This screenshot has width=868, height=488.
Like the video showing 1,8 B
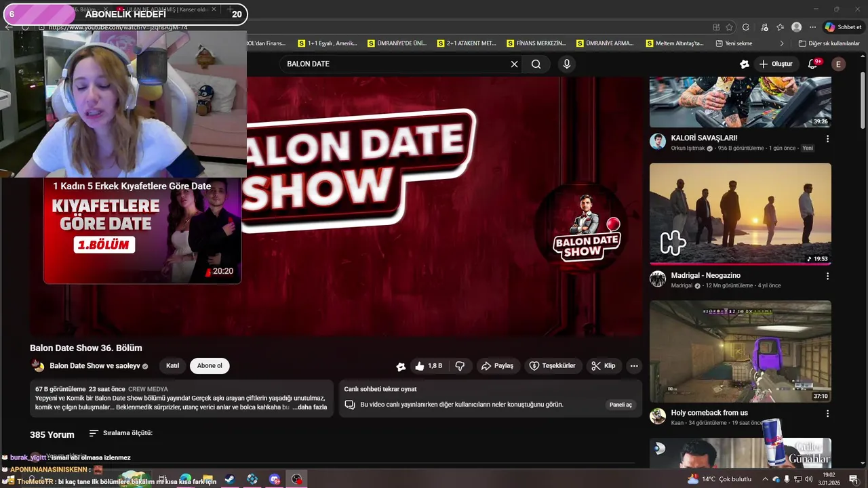pos(428,366)
